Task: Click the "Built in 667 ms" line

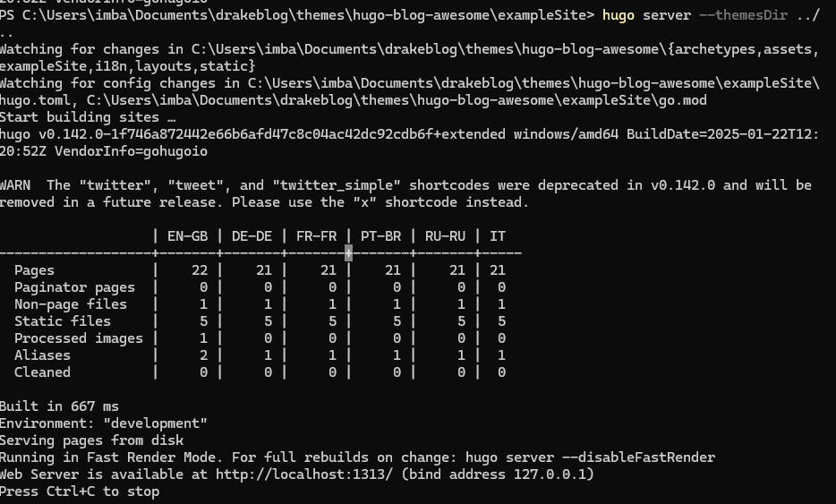Action: pyautogui.click(x=59, y=406)
